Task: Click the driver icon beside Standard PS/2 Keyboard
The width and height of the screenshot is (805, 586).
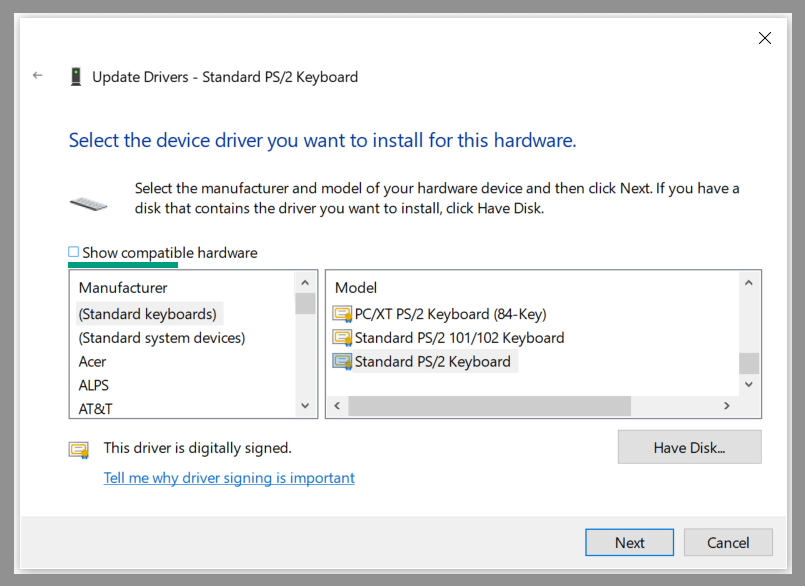Action: pos(341,362)
